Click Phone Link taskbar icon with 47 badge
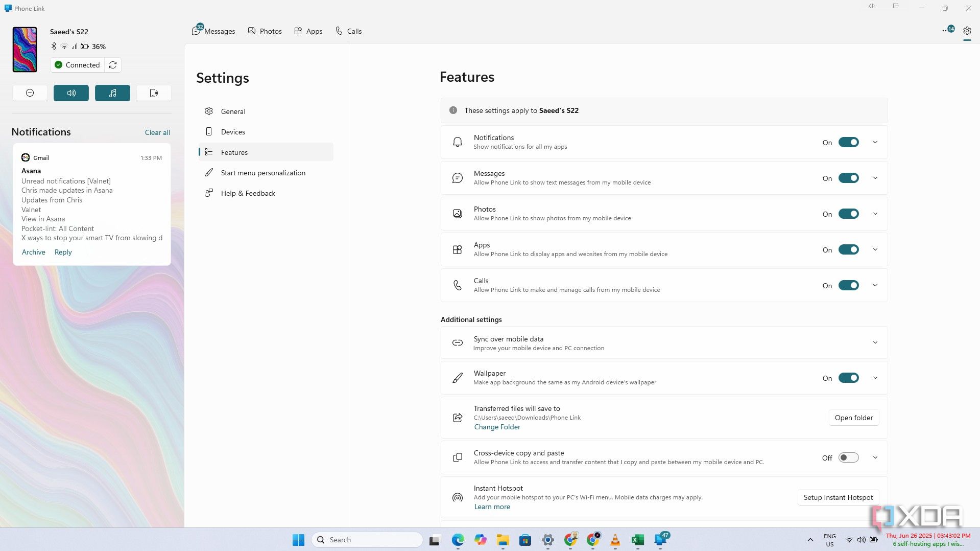 (x=661, y=539)
